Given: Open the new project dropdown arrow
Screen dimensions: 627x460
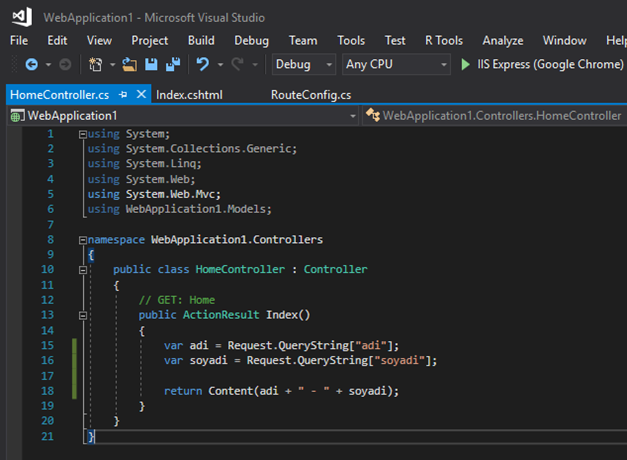Looking at the screenshot, I should point(112,64).
